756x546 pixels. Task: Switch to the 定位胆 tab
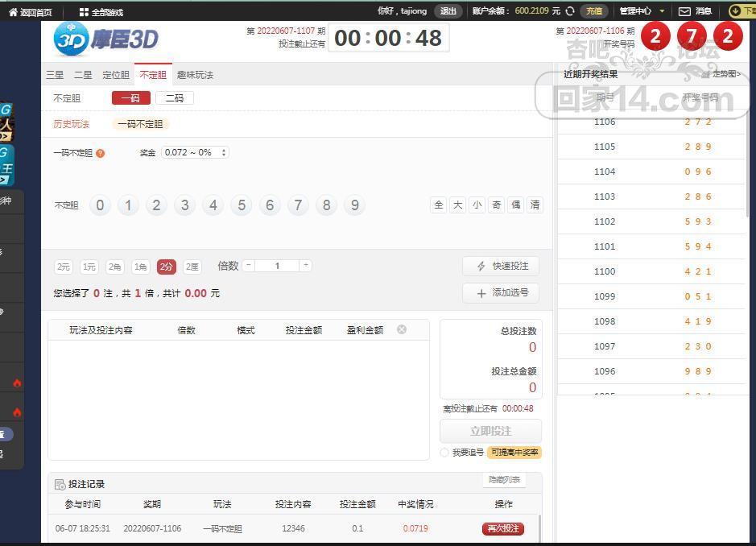pyautogui.click(x=116, y=75)
